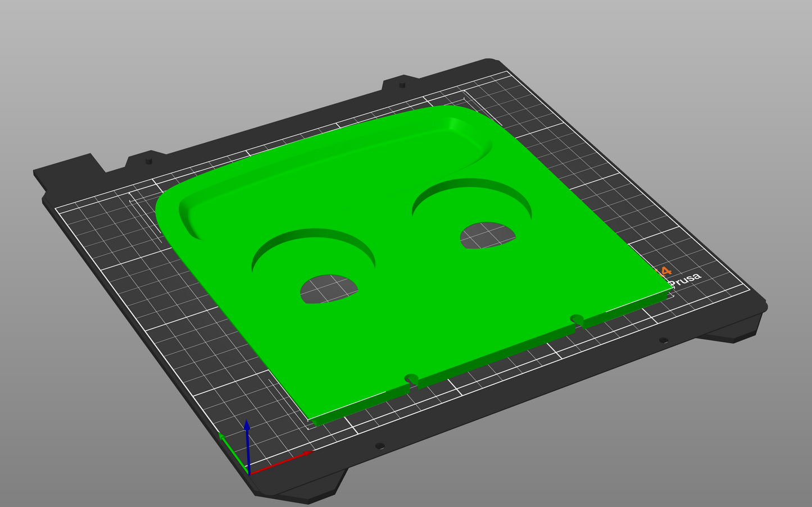The image size is (812, 507).
Task: Click the right oval hole in the model
Action: tap(487, 235)
